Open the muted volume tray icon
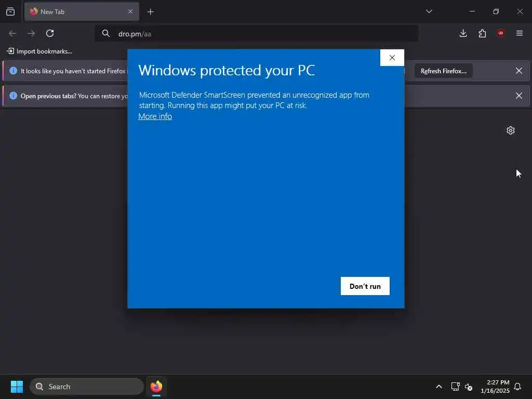The width and height of the screenshot is (532, 399). point(469,387)
